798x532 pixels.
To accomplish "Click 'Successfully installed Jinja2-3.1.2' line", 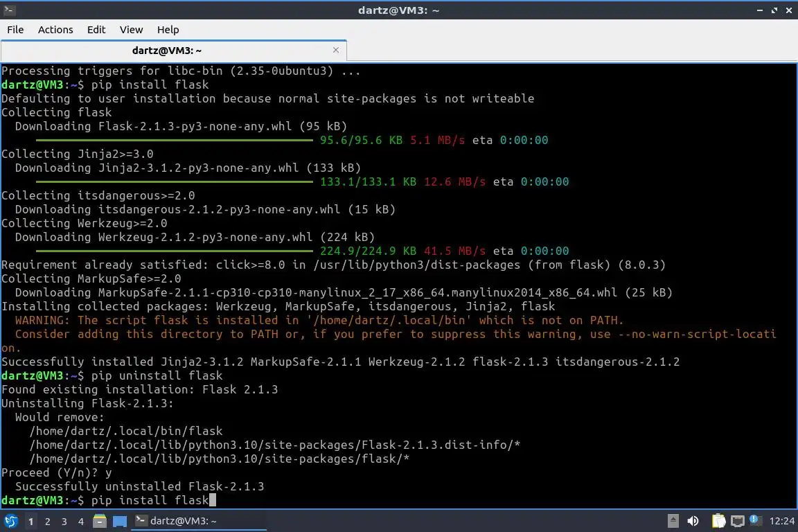I will click(341, 362).
